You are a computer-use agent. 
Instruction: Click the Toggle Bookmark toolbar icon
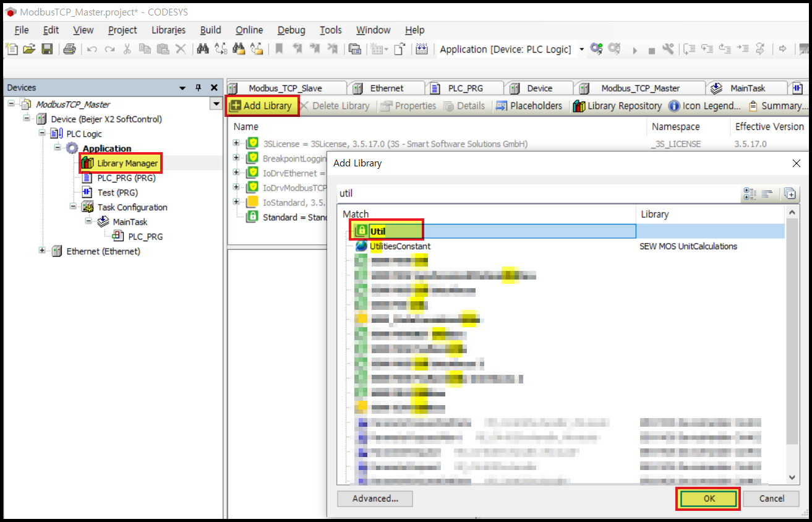pyautogui.click(x=279, y=49)
